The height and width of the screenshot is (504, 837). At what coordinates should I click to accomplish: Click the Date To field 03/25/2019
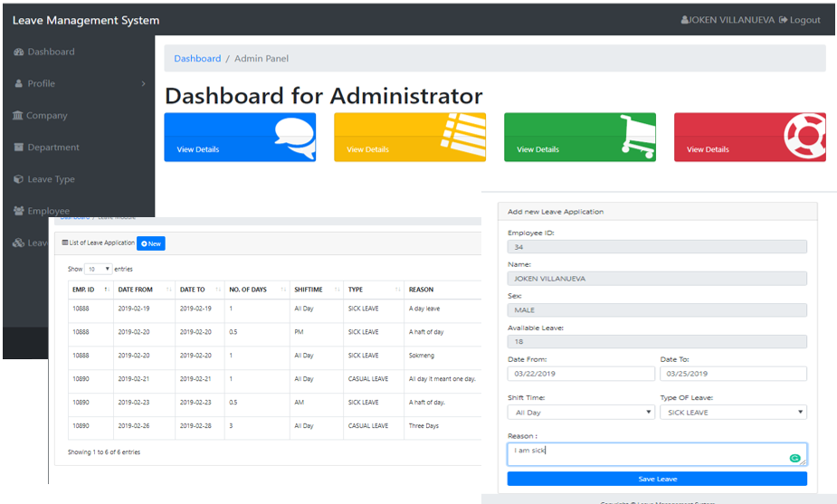(x=734, y=374)
